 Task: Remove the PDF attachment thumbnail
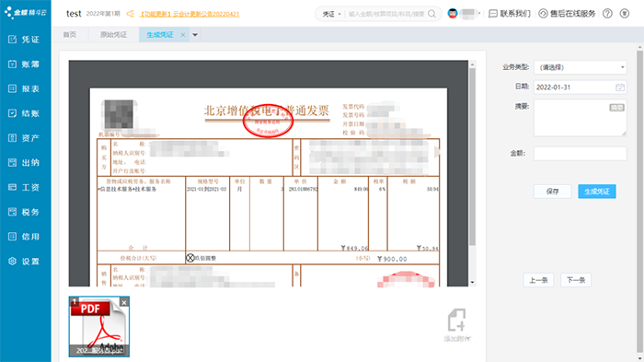pos(124,302)
